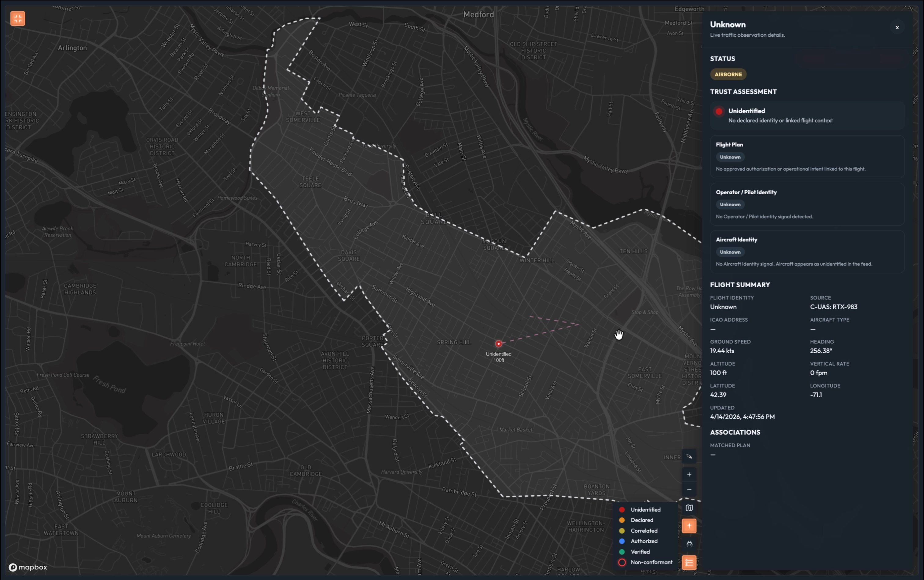Image resolution: width=924 pixels, height=580 pixels.
Task: Click the blue Authorized legend dot
Action: [x=622, y=541]
